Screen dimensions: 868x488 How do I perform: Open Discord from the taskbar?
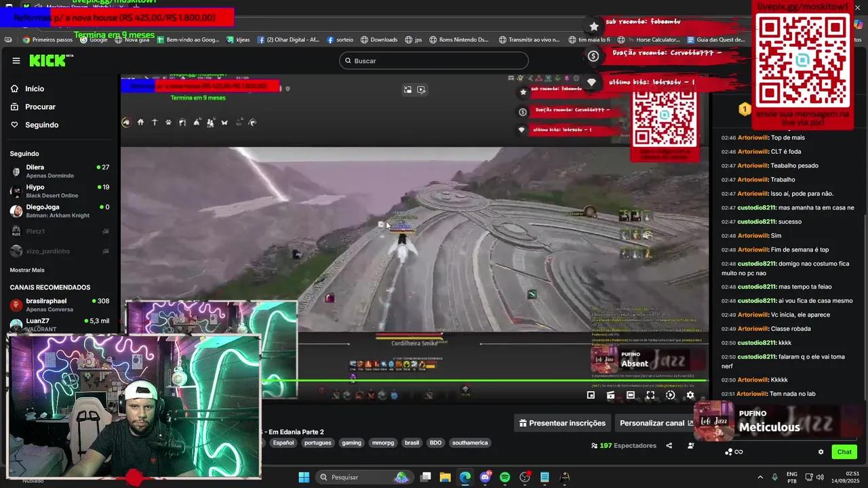point(485,477)
